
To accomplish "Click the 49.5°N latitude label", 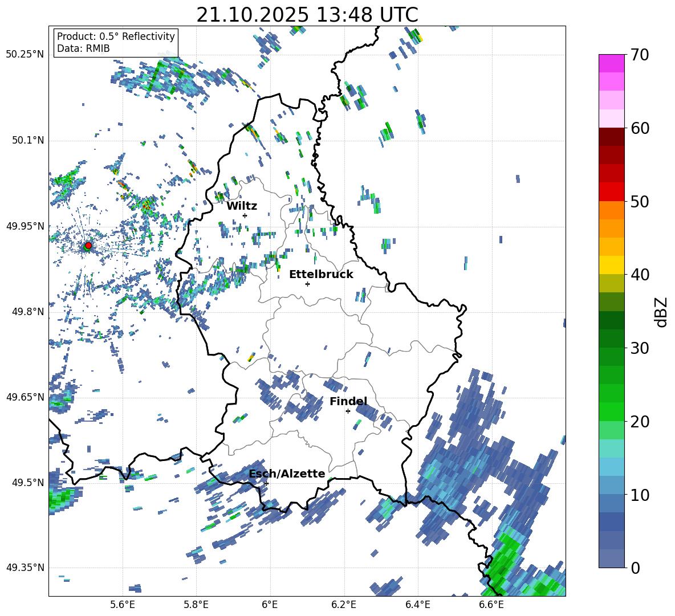I will (27, 483).
